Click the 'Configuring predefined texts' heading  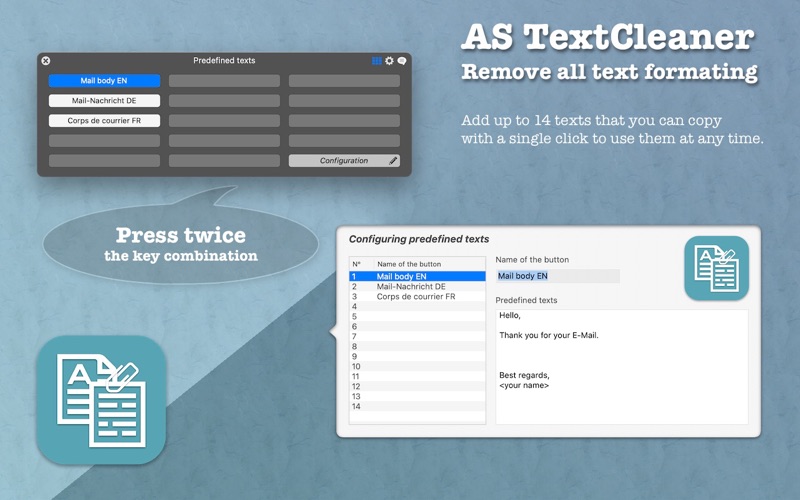point(419,239)
